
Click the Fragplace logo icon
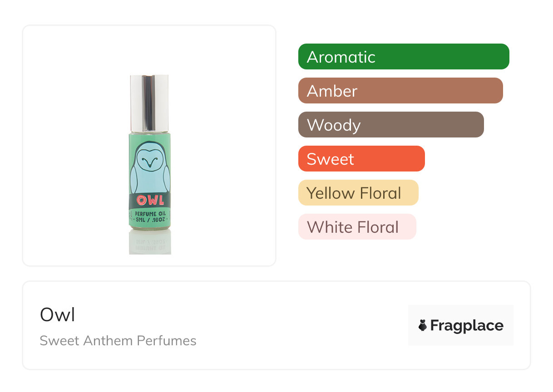(x=423, y=325)
